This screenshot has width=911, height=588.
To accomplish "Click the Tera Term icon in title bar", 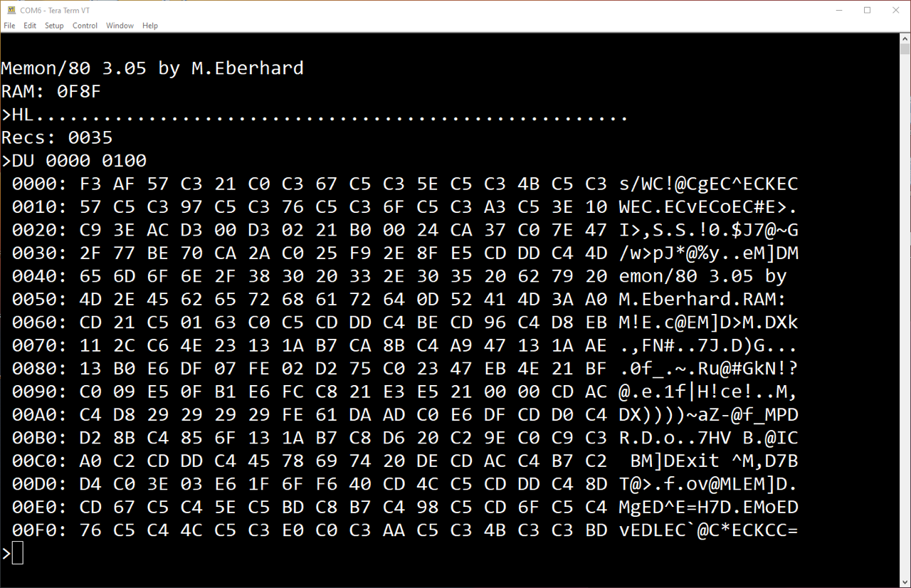I will 11,10.
